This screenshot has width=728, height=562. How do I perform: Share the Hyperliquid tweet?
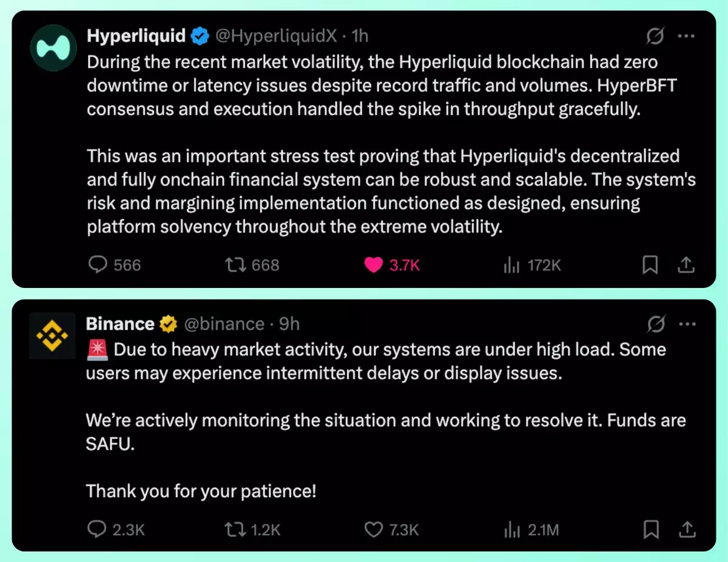pos(686,265)
